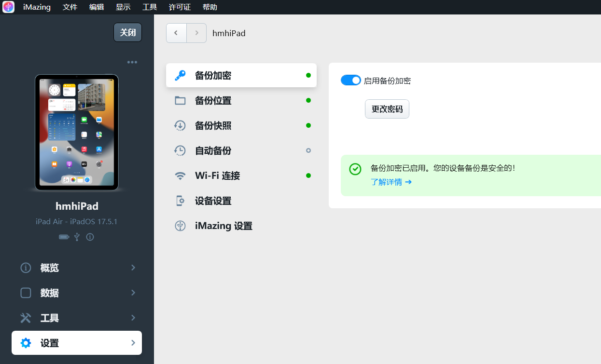
Task: Click the automatic backup history icon
Action: (x=180, y=150)
